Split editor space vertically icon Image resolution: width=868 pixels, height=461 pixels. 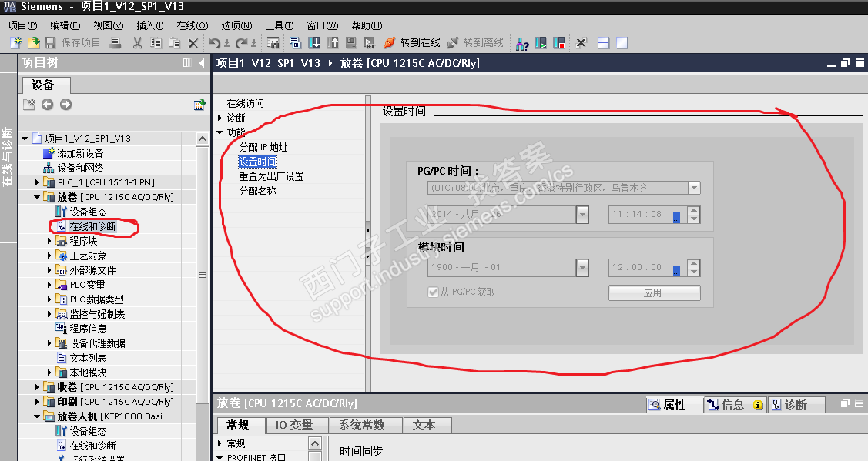tap(622, 42)
